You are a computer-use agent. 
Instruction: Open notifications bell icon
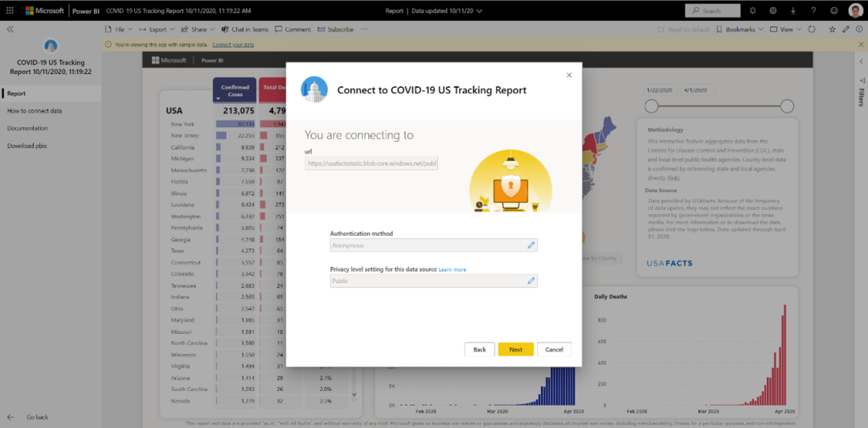pos(753,10)
